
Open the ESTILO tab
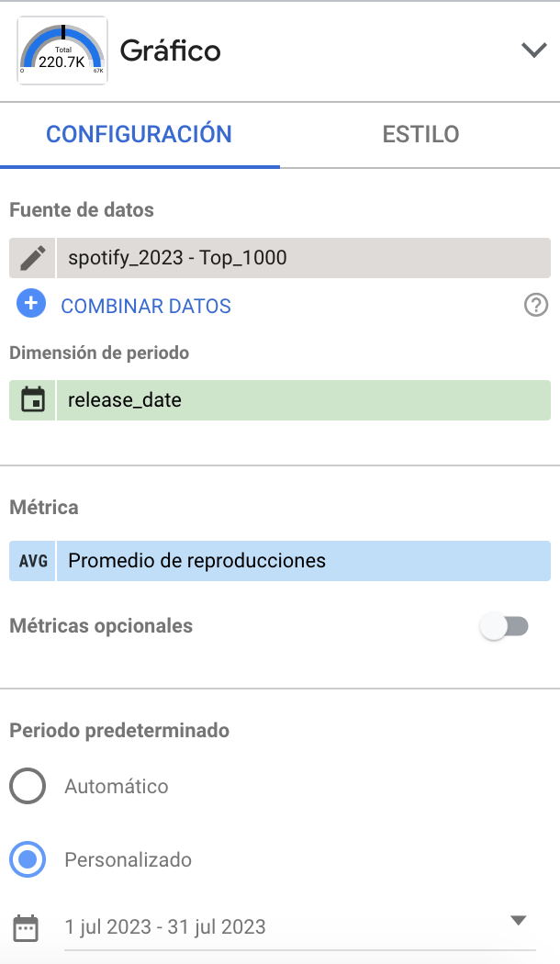tap(420, 134)
